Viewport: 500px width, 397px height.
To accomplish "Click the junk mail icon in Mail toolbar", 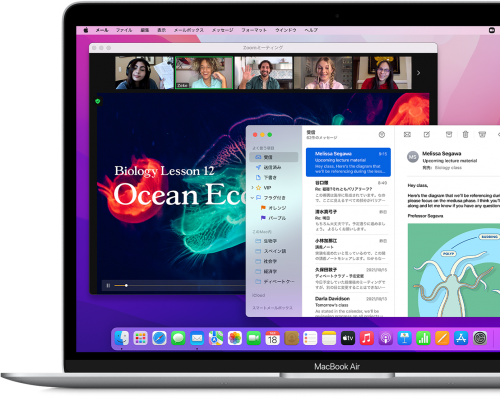I will tap(482, 134).
